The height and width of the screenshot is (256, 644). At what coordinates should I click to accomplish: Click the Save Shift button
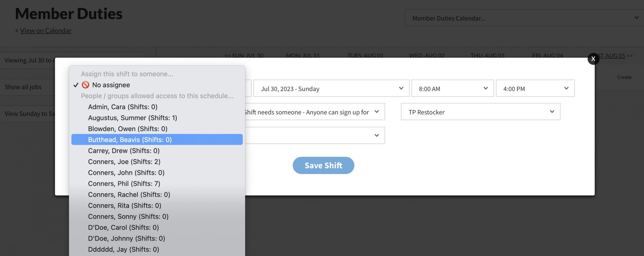click(323, 166)
